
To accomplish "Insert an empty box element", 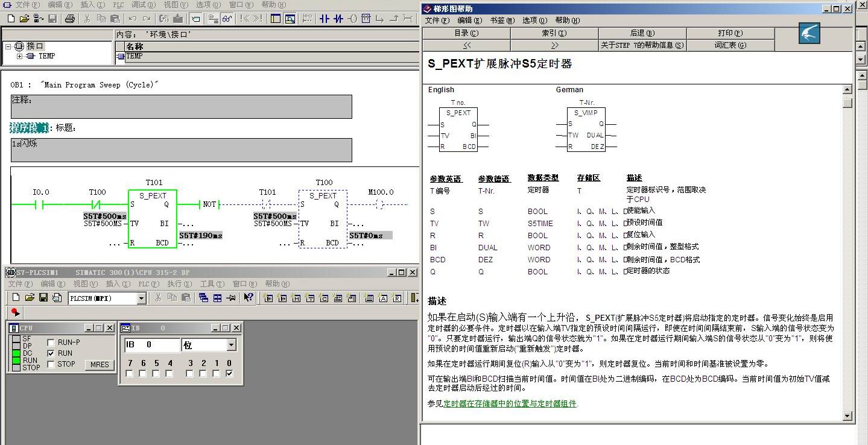I will tap(366, 19).
